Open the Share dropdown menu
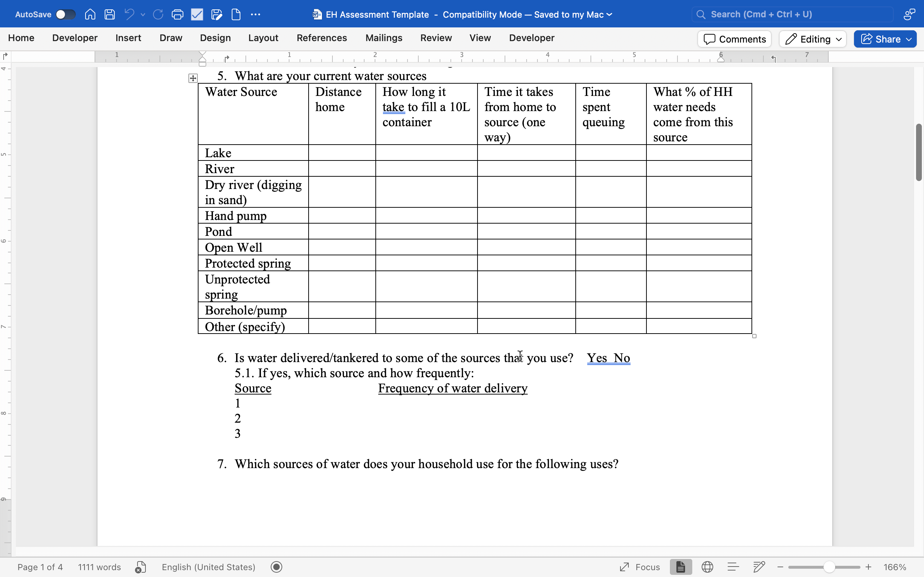The image size is (924, 577). [885, 39]
